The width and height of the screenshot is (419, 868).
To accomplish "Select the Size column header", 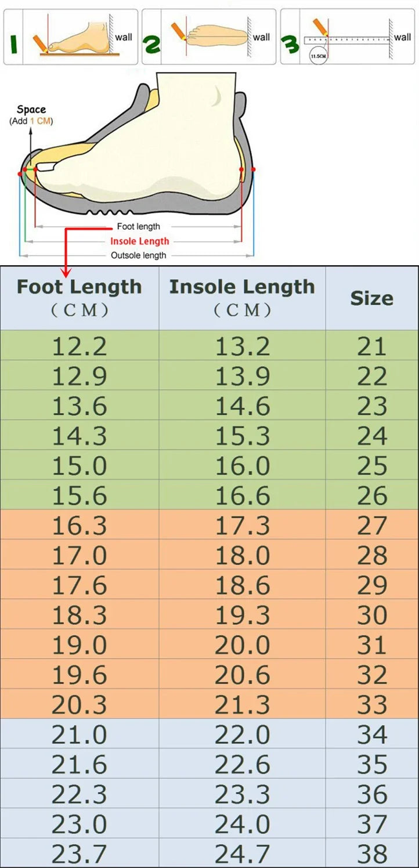I will point(371,298).
